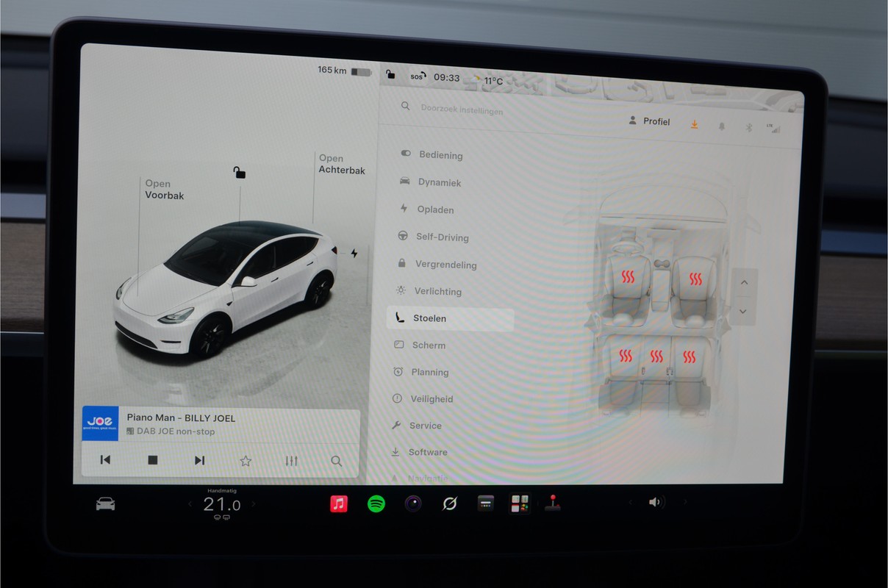Decrease temperature with left arrow
The width and height of the screenshot is (888, 588).
(x=190, y=504)
